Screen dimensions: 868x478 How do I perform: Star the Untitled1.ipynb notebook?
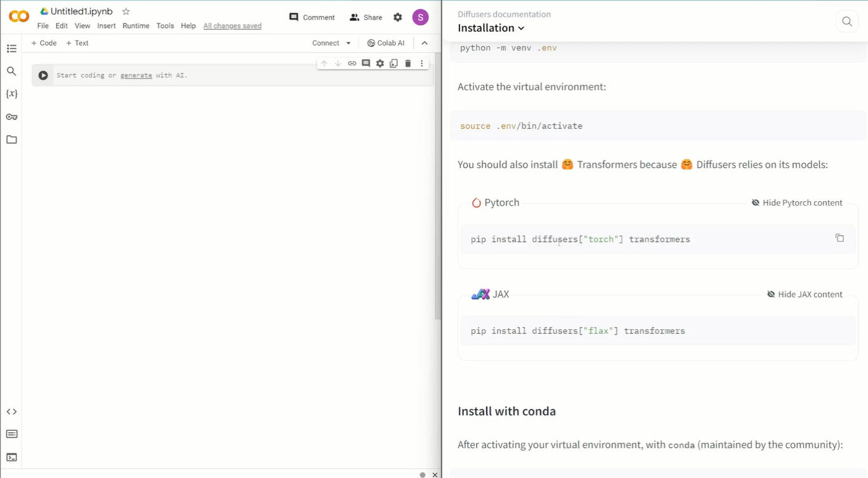pos(126,11)
